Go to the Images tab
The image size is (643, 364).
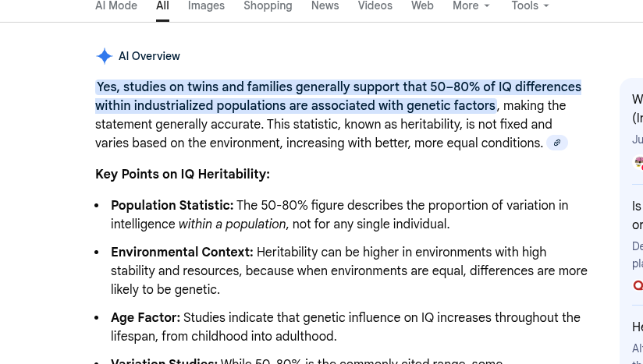(206, 6)
